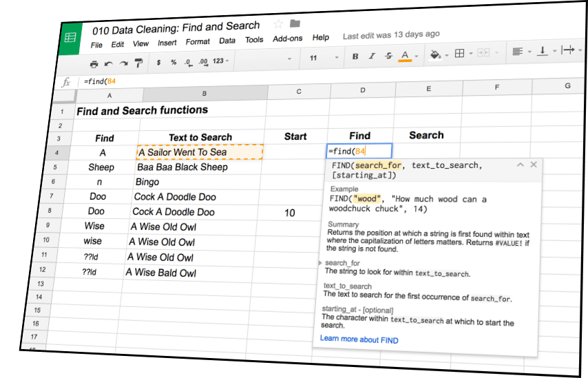Close the FIND function help popup

534,165
